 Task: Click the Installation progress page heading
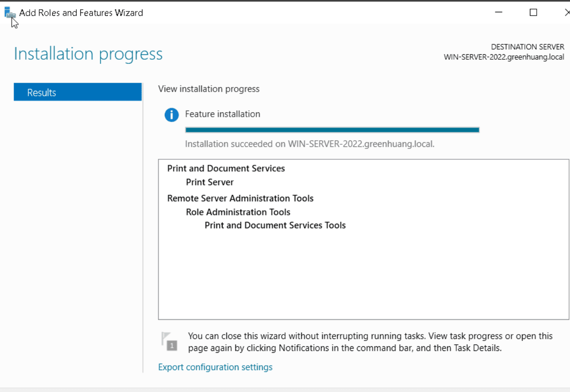[88, 54]
